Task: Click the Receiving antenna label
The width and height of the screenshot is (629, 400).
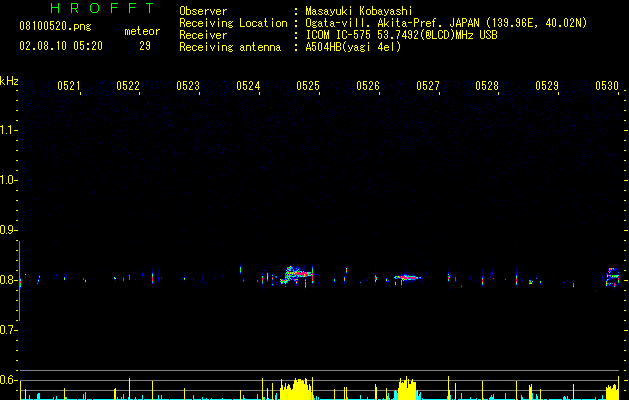Action: 230,47
